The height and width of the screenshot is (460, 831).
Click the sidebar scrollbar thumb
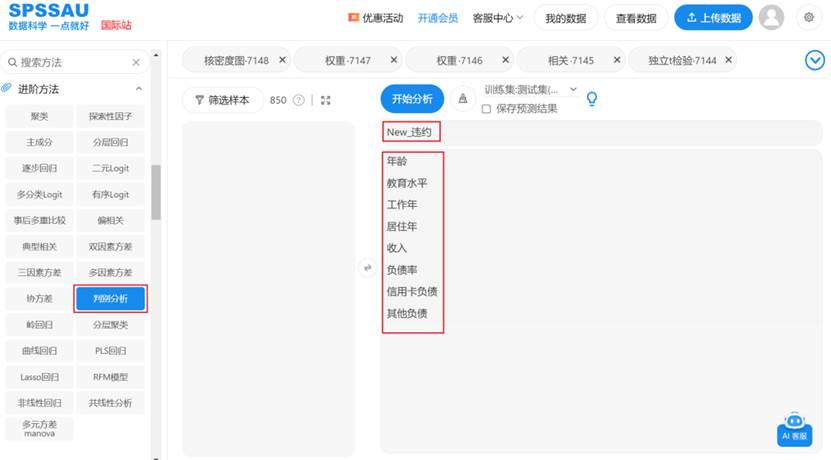click(156, 192)
